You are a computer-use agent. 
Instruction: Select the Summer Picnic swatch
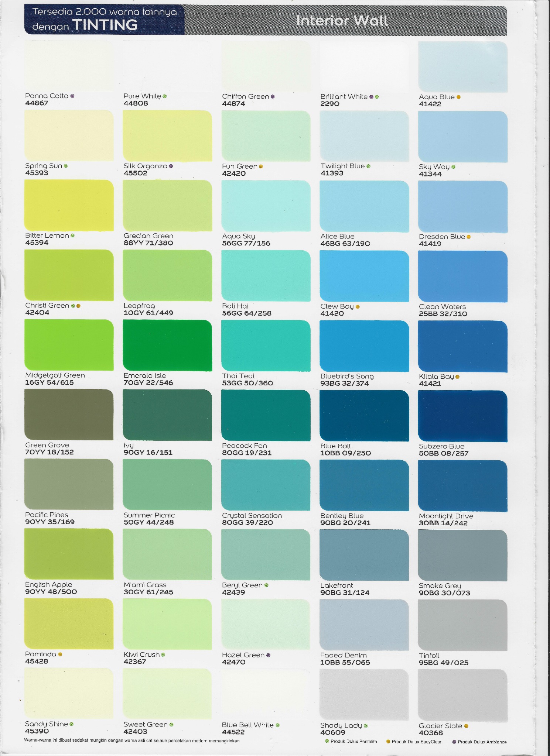pyautogui.click(x=167, y=484)
